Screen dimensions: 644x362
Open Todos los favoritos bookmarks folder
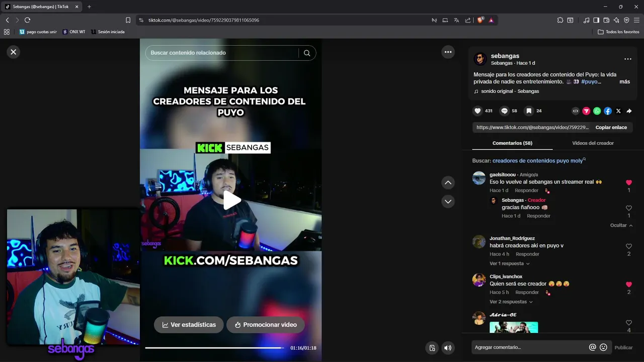pyautogui.click(x=618, y=32)
